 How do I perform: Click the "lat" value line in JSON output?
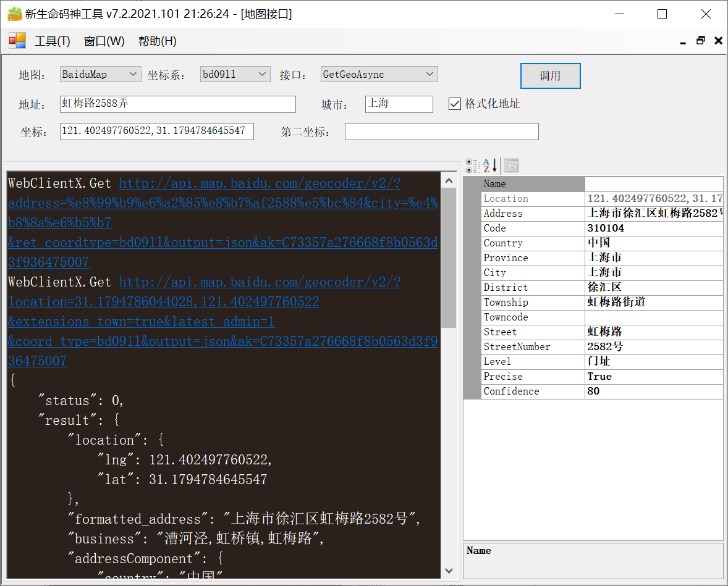pos(182,479)
